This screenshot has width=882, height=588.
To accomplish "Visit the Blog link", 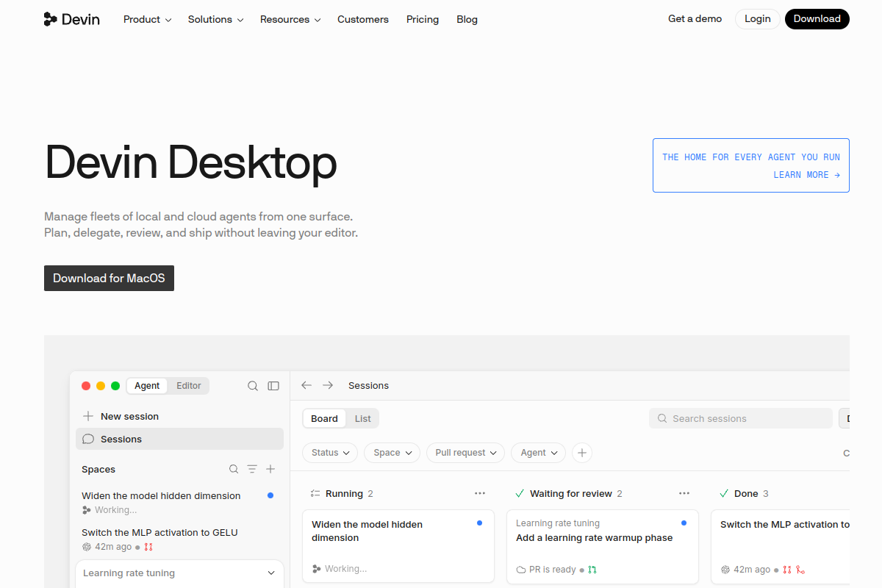I will pyautogui.click(x=467, y=19).
